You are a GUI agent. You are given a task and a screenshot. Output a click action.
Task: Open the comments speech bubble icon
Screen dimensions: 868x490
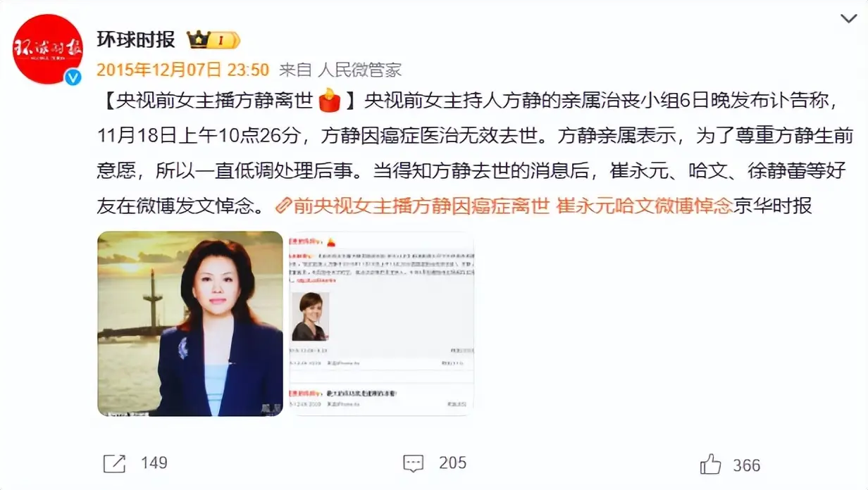coord(413,463)
